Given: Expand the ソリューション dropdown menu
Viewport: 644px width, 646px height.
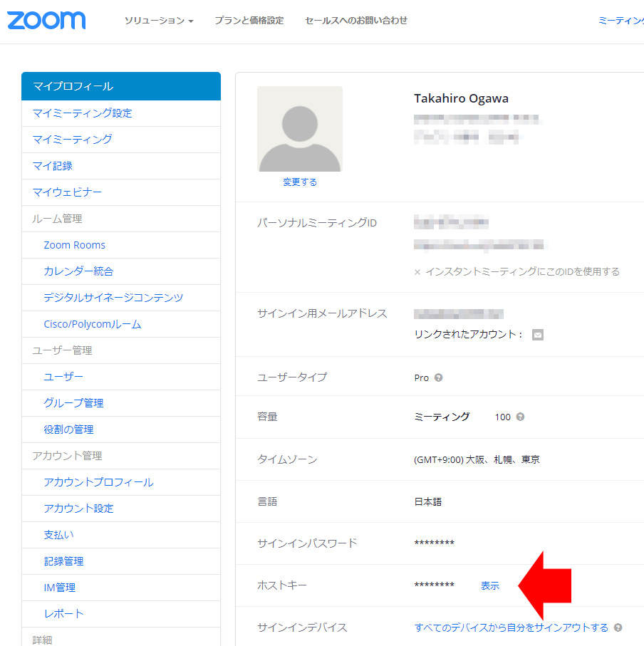Looking at the screenshot, I should [159, 21].
